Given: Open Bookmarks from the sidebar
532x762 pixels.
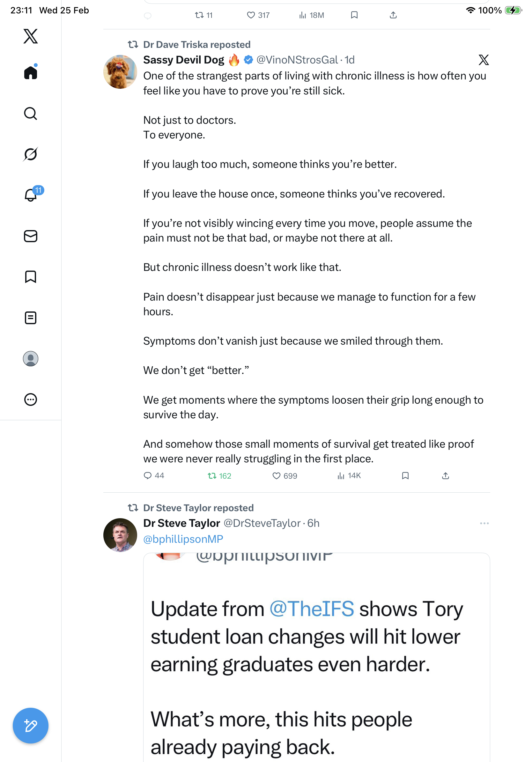Looking at the screenshot, I should pos(31,277).
